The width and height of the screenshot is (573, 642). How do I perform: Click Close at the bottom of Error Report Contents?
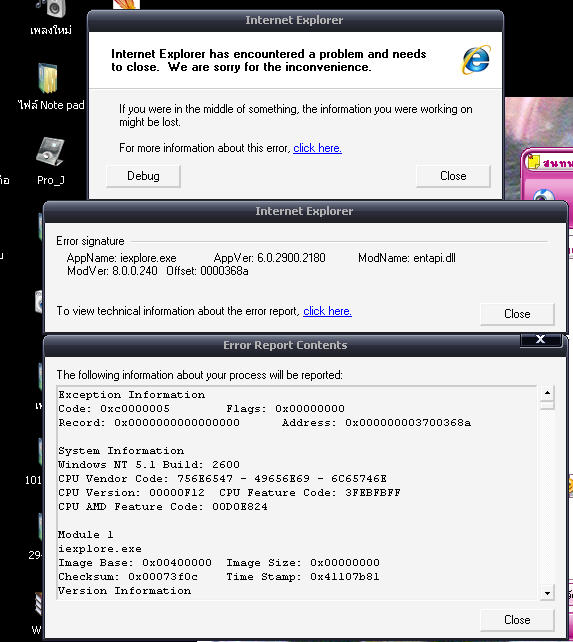[x=517, y=620]
